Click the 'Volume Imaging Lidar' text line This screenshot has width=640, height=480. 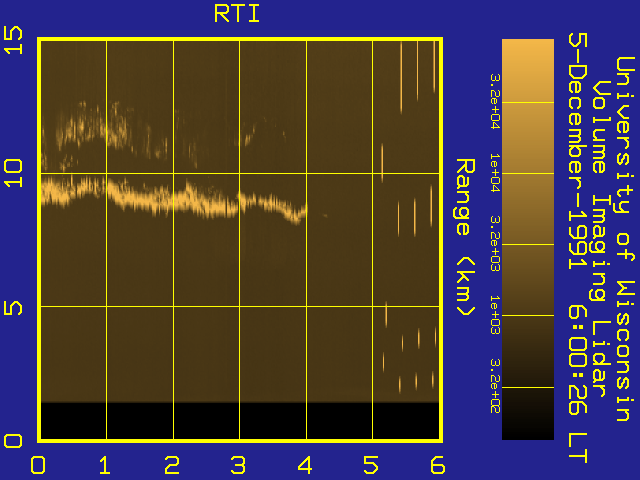(599, 238)
